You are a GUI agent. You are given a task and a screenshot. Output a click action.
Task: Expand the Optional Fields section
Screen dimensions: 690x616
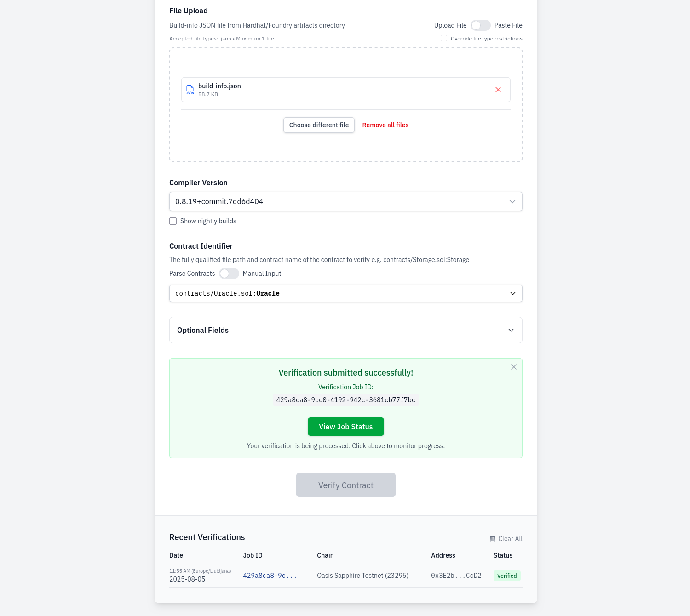tap(345, 330)
